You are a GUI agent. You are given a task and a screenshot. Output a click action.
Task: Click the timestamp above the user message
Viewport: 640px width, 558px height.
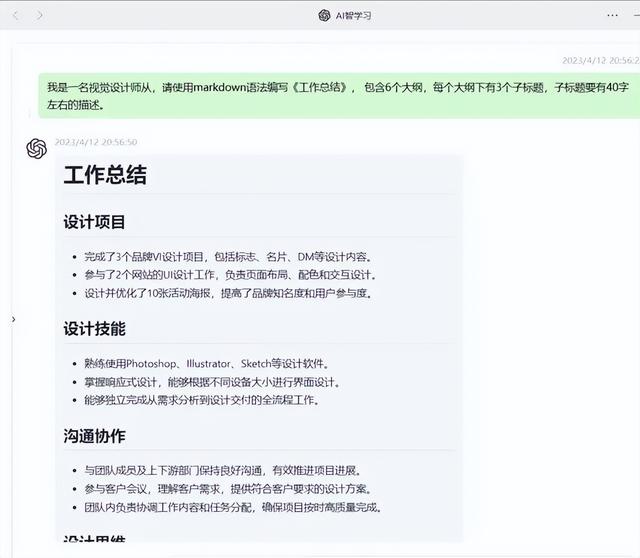600,61
